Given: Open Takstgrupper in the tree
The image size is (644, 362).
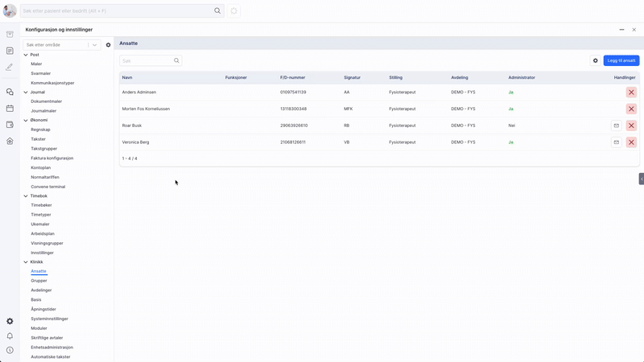Looking at the screenshot, I should pyautogui.click(x=44, y=148).
